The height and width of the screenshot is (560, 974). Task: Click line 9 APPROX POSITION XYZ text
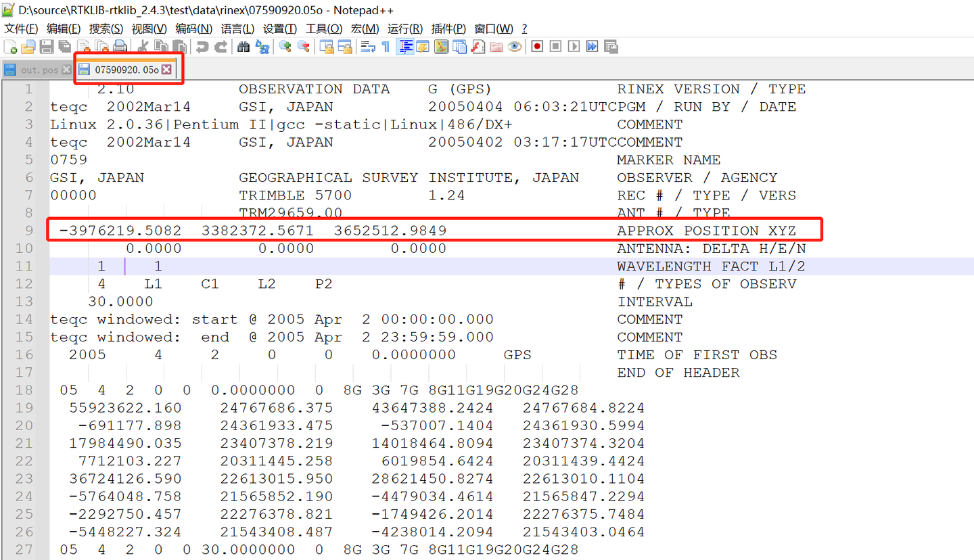pos(706,231)
